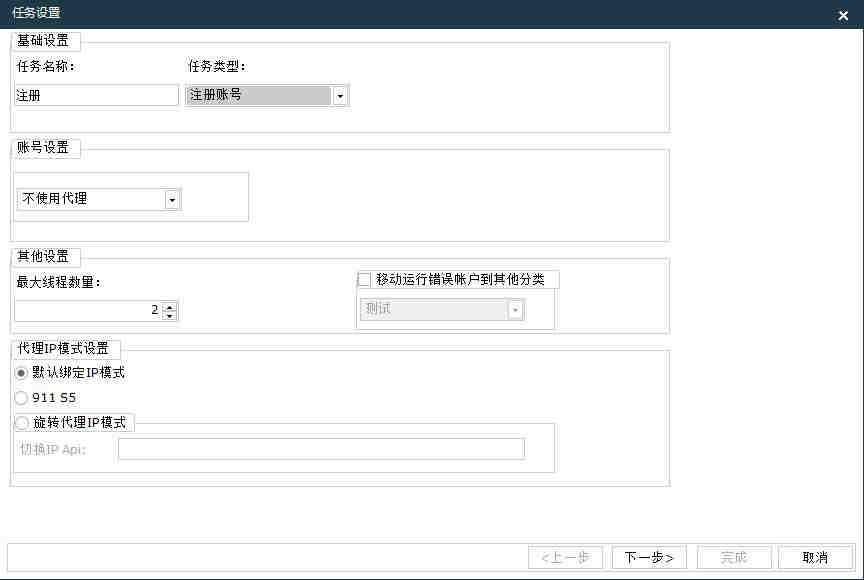Open the 任务类型 dropdown showing 注册账号

pos(267,95)
